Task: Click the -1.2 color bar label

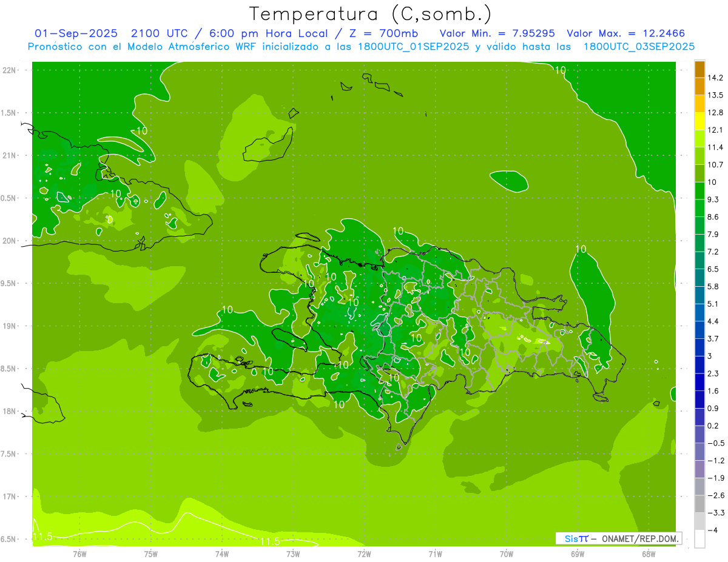Action: 715,460
